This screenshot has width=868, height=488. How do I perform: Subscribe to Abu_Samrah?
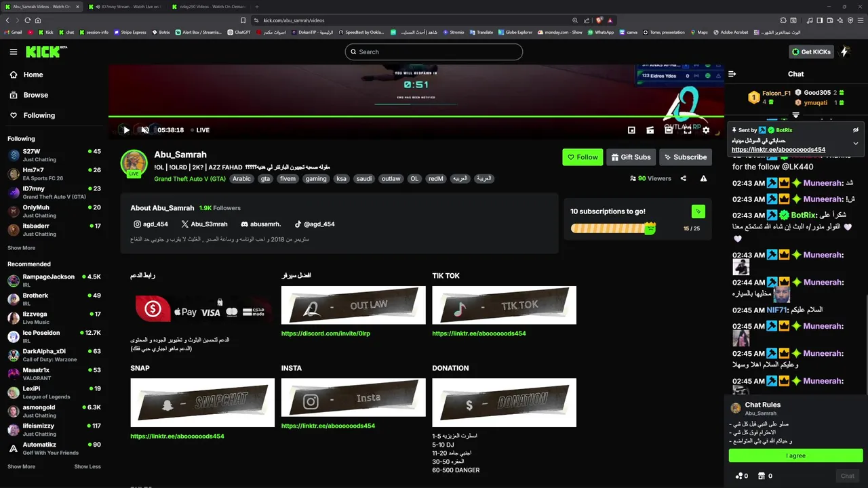pos(686,157)
